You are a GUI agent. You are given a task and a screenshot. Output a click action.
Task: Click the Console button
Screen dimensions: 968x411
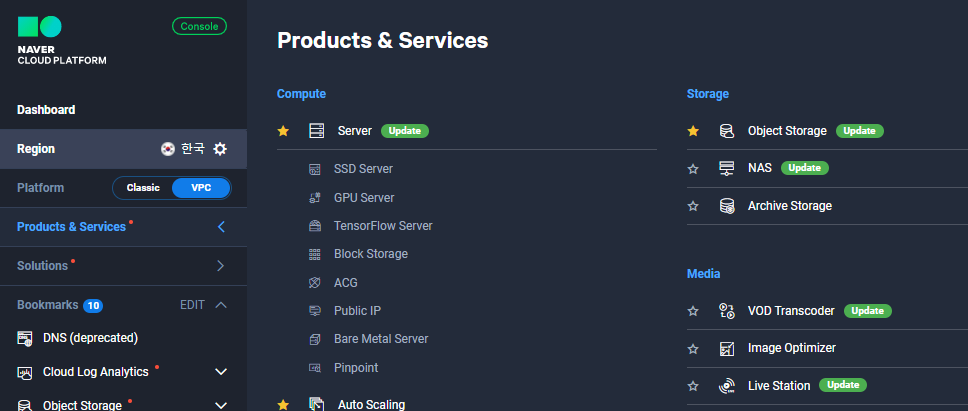[199, 27]
